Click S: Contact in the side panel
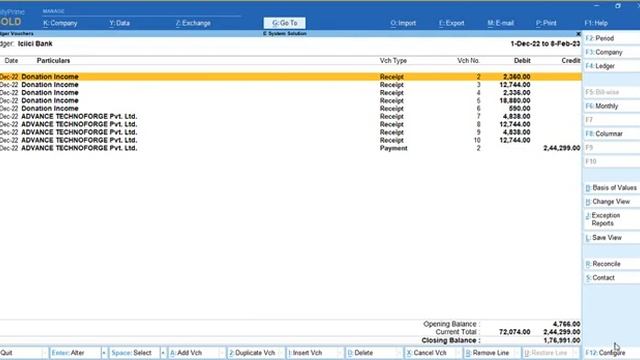Viewport: 640px width, 360px height. pyautogui.click(x=611, y=278)
